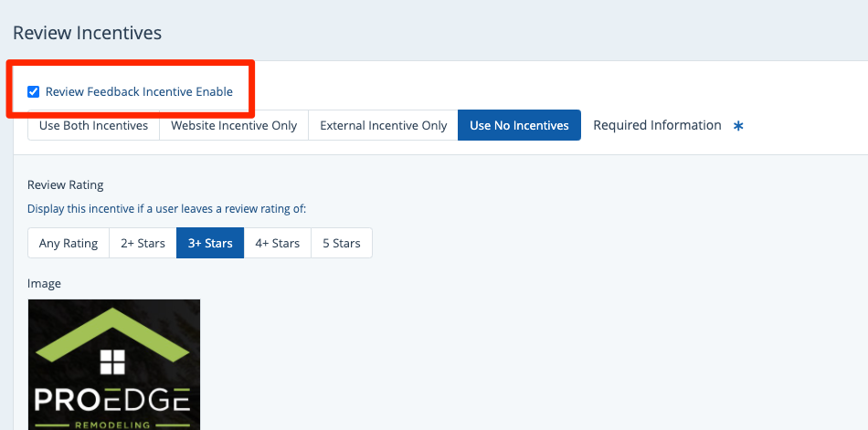Viewport: 868px width, 430px height.
Task: Click the 'Display this incentive' helper text
Action: point(166,209)
